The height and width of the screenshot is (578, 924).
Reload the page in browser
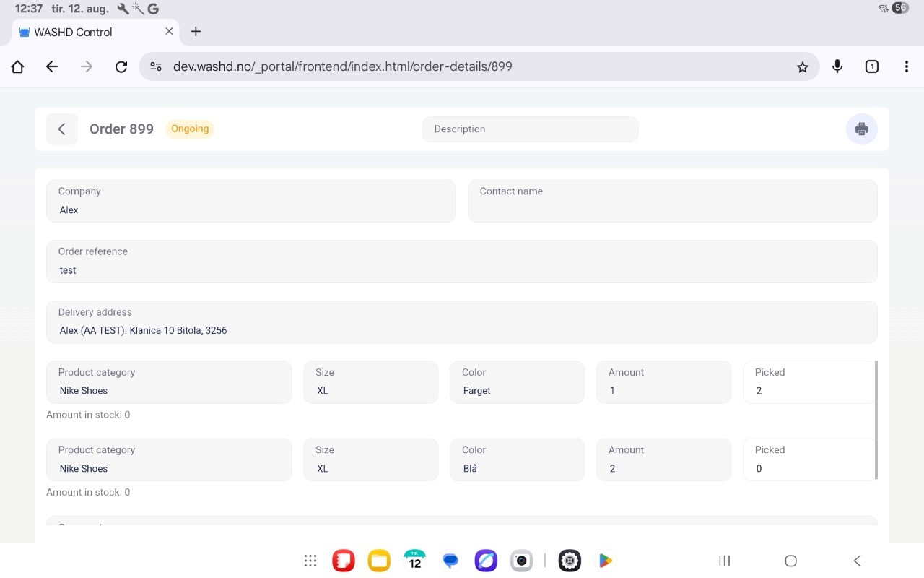[121, 66]
